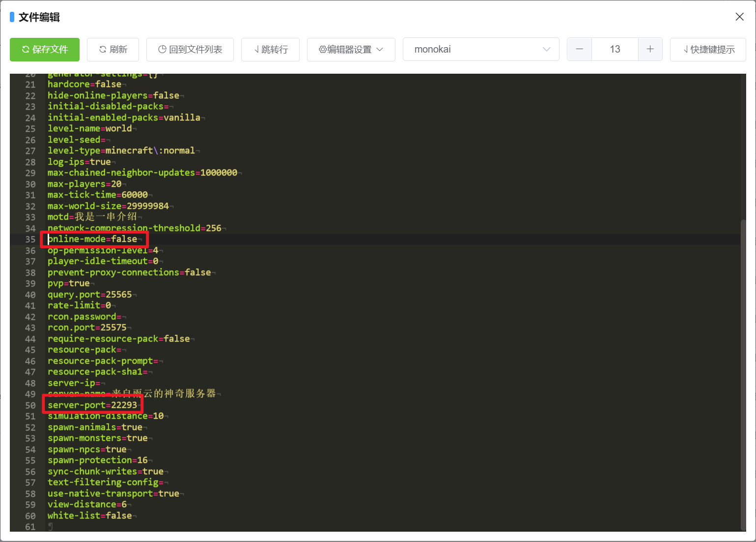Click line max-players=20
This screenshot has width=756, height=542.
coord(84,184)
